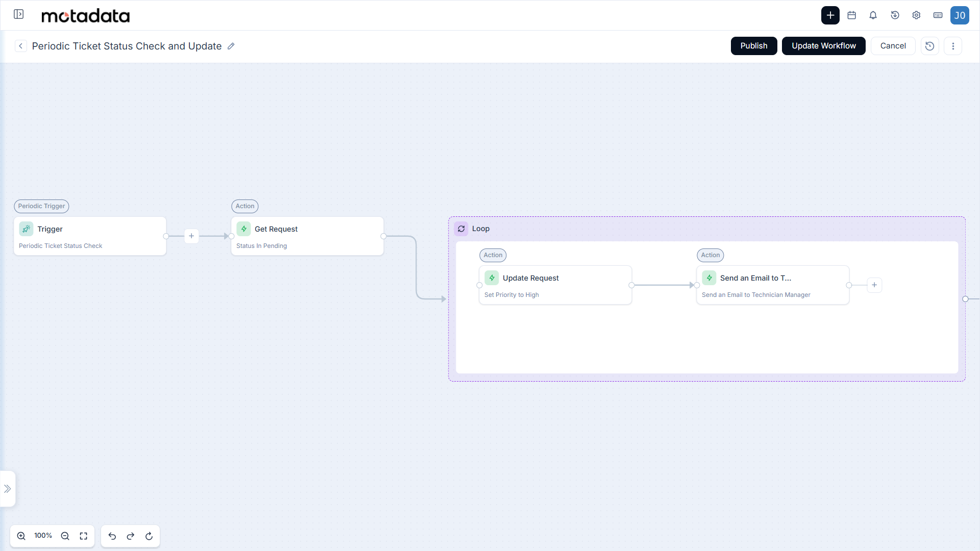Open settings gear in header
Screen dimensions: 980x551
(x=916, y=15)
